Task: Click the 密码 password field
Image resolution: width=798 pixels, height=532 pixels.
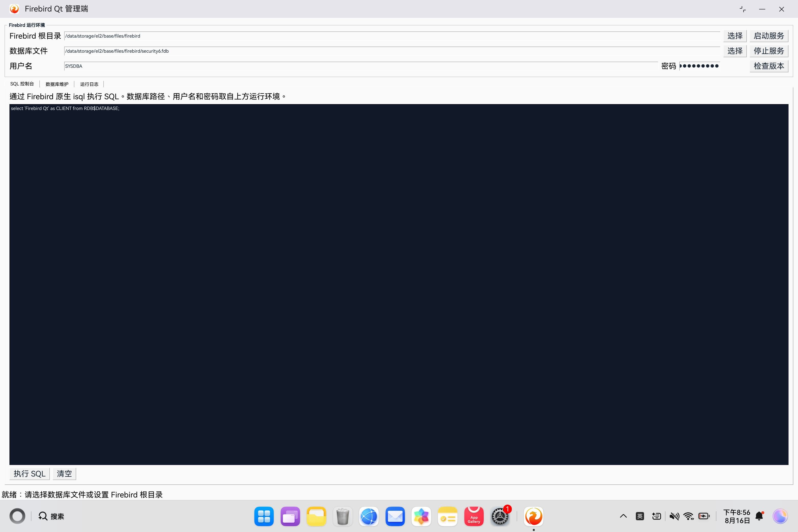Action: [x=700, y=66]
